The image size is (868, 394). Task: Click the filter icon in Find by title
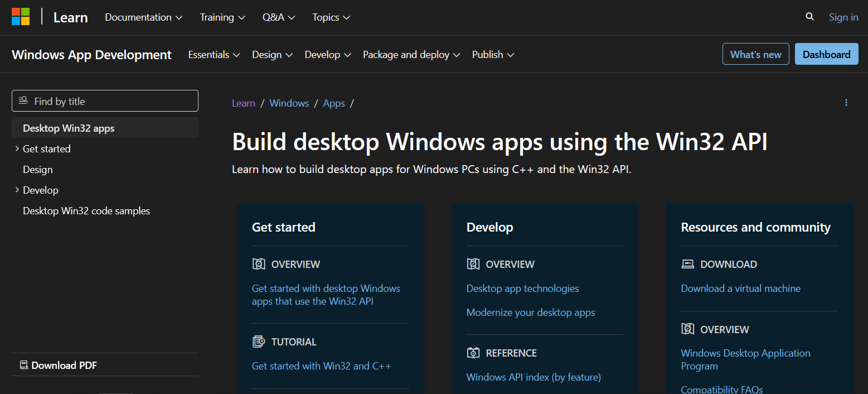point(23,101)
